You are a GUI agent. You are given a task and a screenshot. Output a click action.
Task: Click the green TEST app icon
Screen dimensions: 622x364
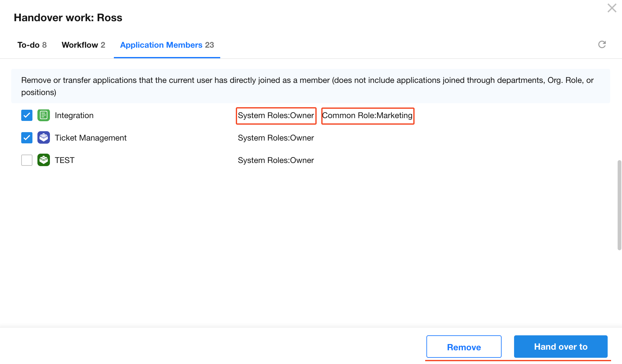pos(44,160)
